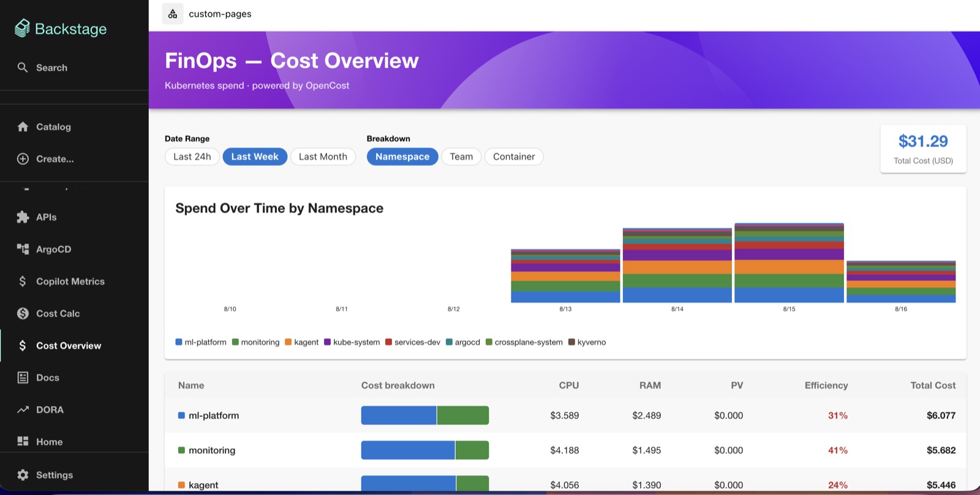Screen dimensions: 980x495
Task: Click the $6.077 total cost value
Action: click(x=941, y=415)
